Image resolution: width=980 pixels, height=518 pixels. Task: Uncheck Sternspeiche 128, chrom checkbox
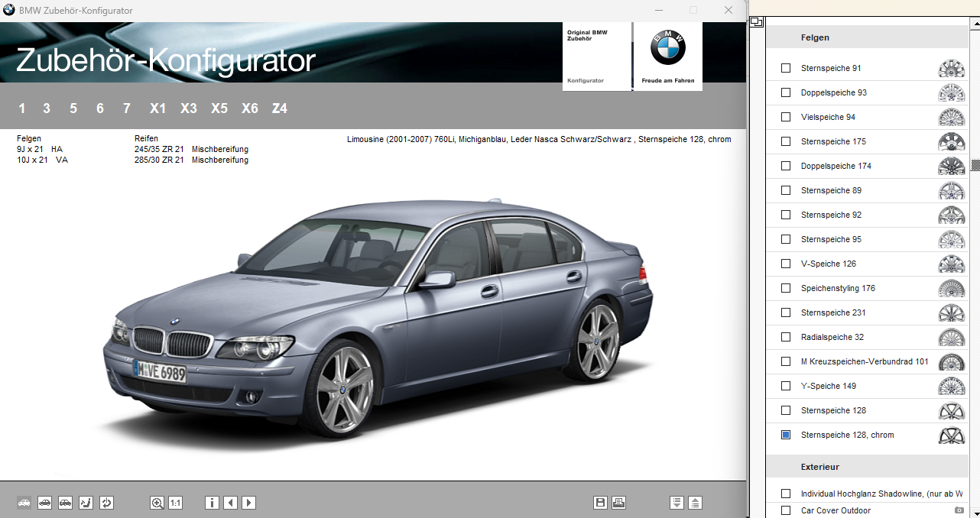click(x=786, y=435)
